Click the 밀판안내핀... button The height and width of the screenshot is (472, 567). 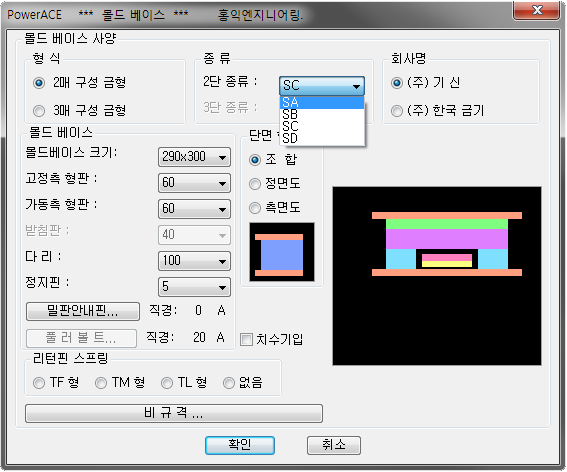83,311
